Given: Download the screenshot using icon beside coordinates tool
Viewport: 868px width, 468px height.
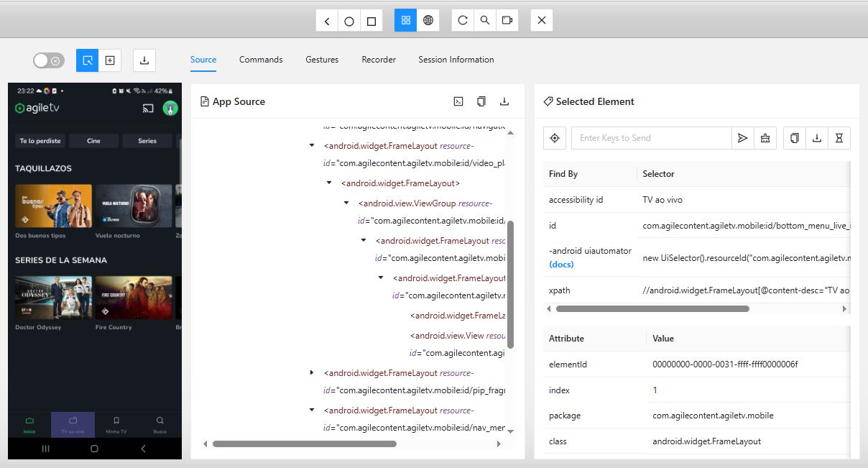Looking at the screenshot, I should click(x=144, y=60).
